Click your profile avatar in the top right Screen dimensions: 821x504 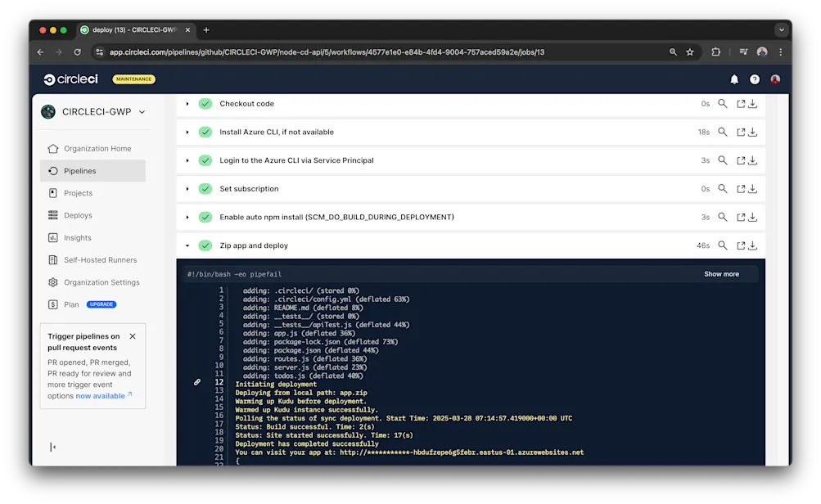(x=774, y=79)
